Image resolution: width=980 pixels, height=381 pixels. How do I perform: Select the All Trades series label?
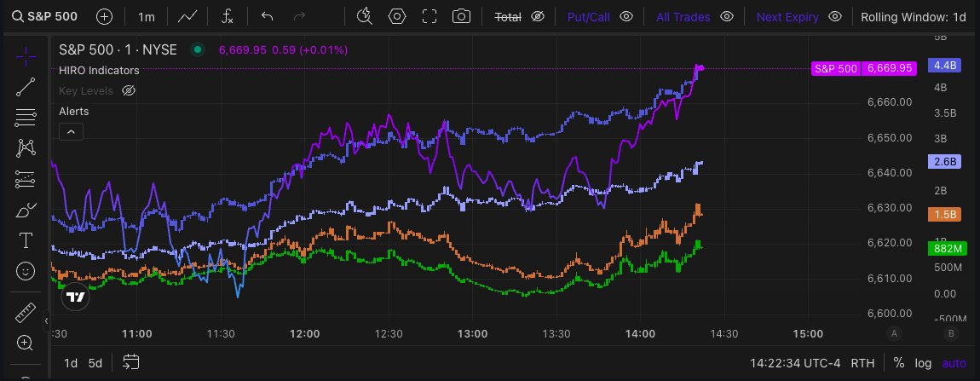pos(683,18)
